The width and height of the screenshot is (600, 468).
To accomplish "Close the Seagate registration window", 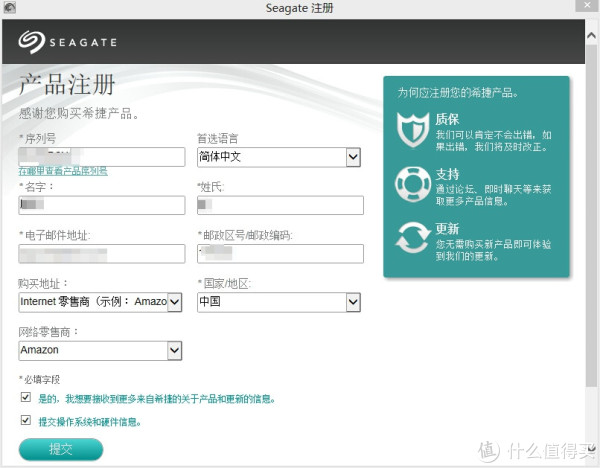I will [x=587, y=5].
